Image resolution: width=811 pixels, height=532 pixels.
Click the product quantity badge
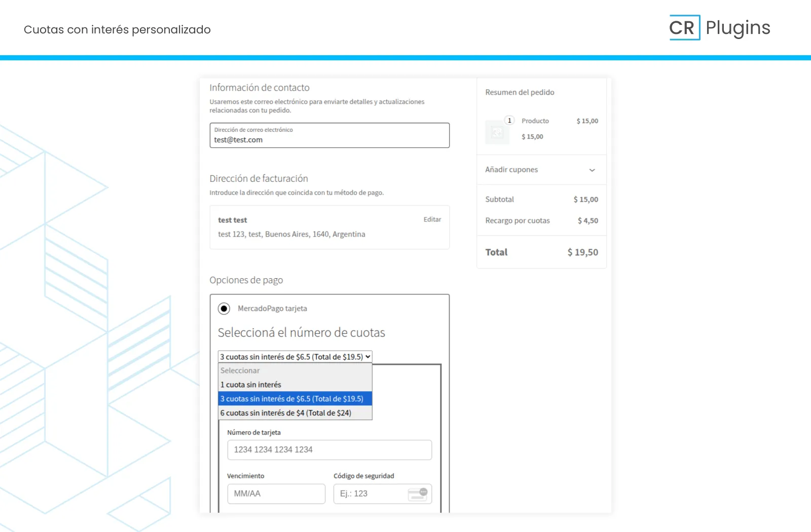[509, 121]
